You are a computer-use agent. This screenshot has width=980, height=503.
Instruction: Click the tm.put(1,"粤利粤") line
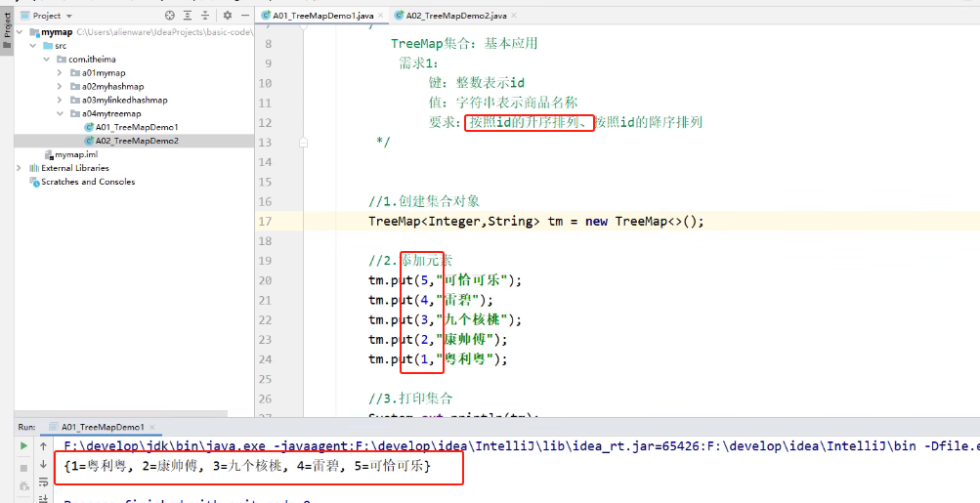tap(438, 359)
